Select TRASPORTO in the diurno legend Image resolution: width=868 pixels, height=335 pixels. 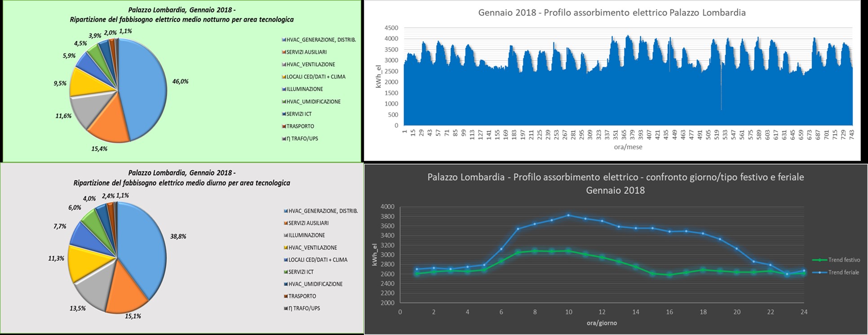point(300,296)
